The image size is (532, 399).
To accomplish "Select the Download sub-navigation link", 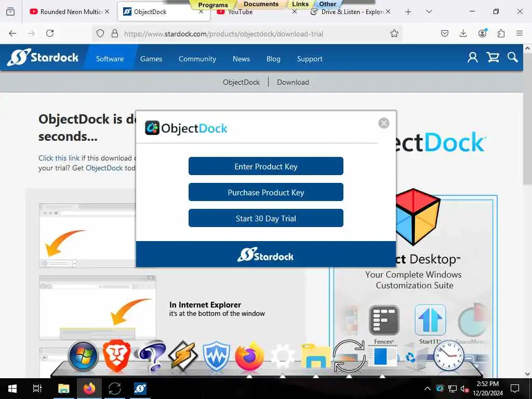I will (293, 82).
